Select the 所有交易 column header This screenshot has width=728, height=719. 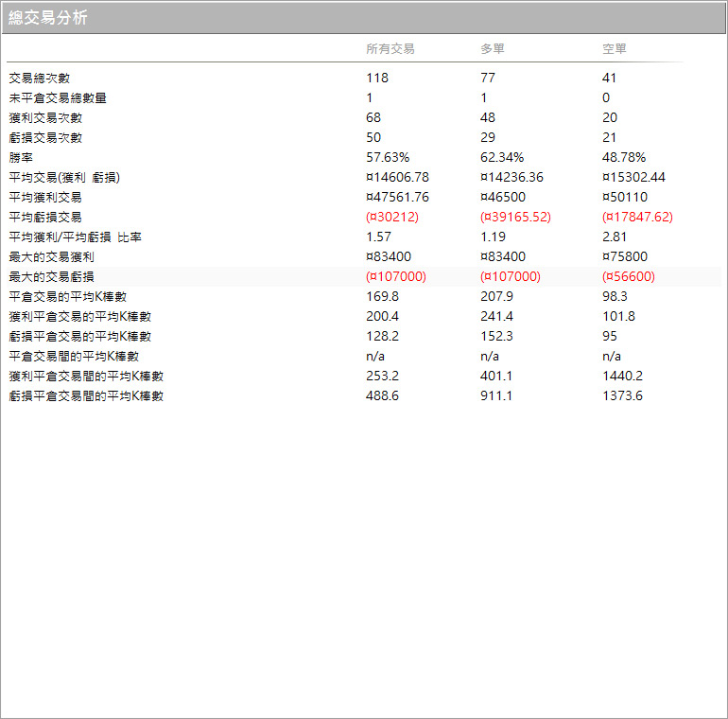[x=390, y=49]
